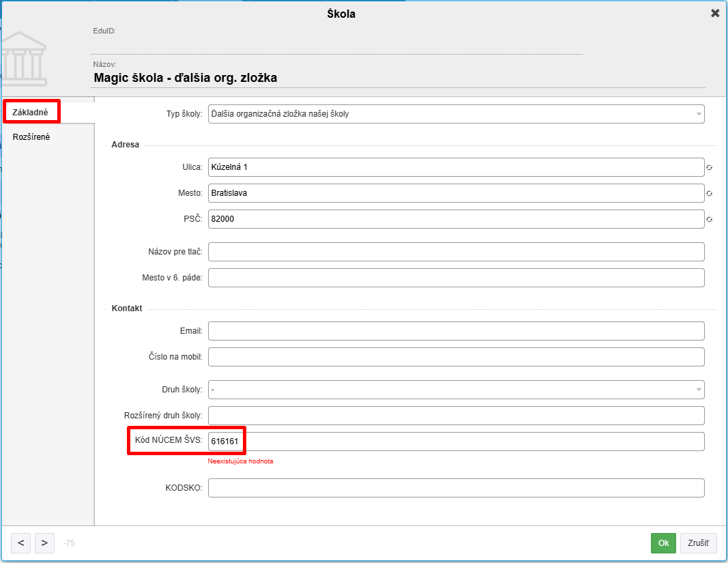
Task: Switch to the Základné tab
Action: point(31,111)
